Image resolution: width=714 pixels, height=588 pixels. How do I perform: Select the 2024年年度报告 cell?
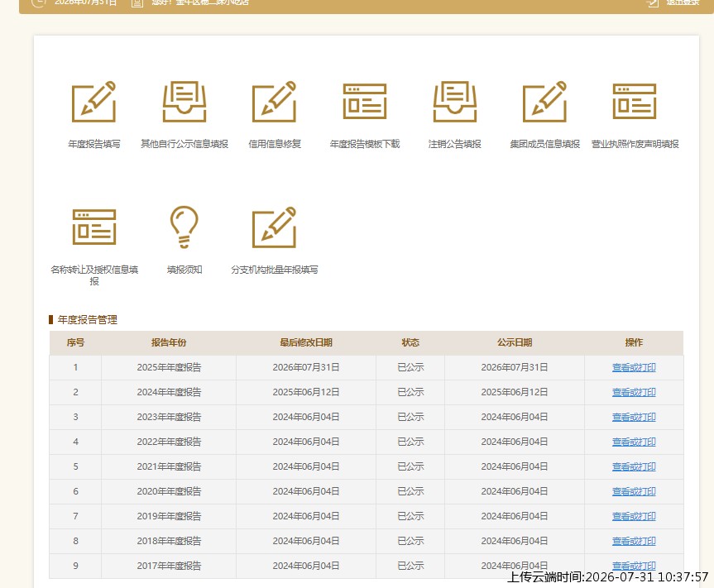[169, 392]
